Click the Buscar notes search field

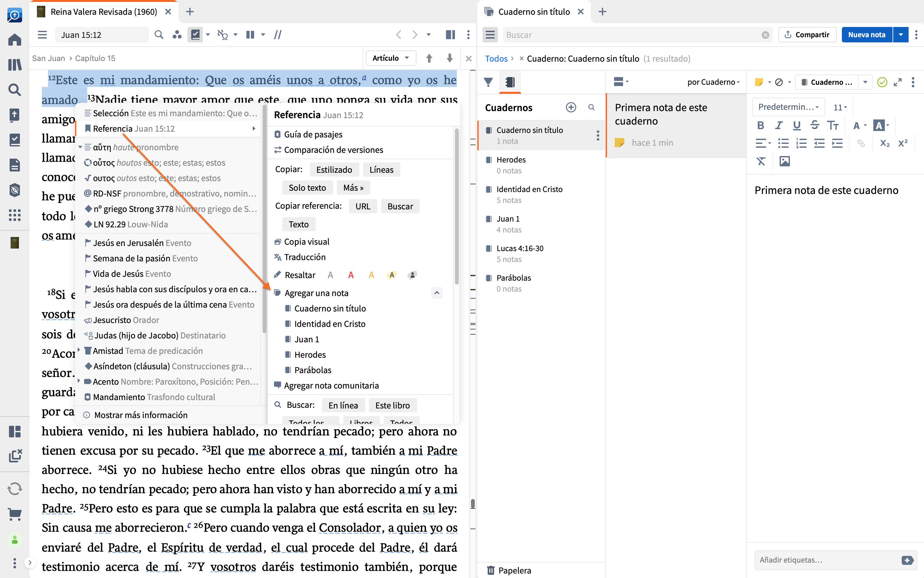tap(637, 35)
